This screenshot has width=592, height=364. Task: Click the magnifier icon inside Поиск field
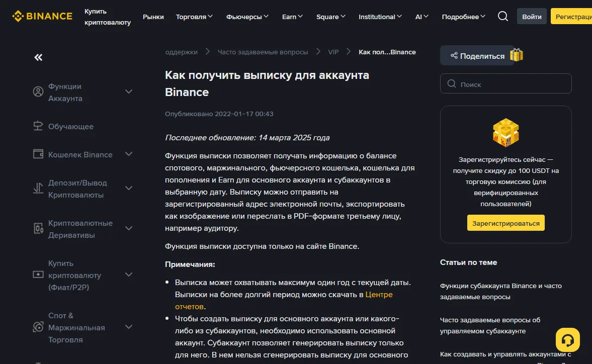click(452, 84)
